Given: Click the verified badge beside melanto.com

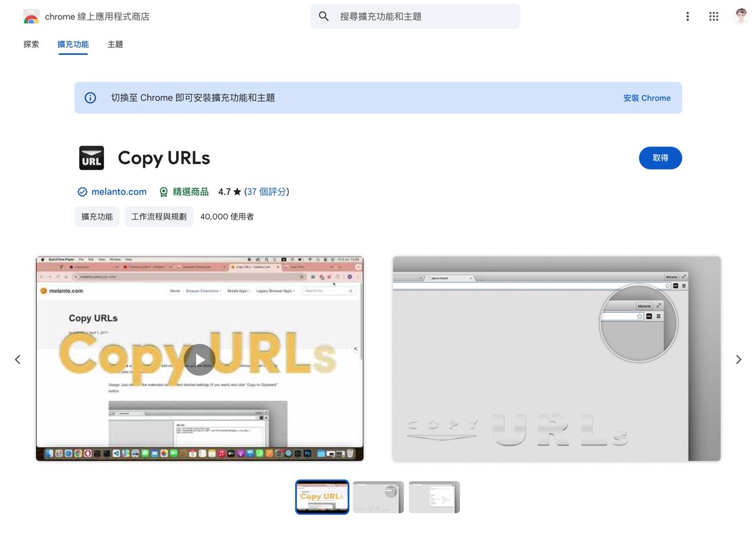Looking at the screenshot, I should click(x=83, y=192).
